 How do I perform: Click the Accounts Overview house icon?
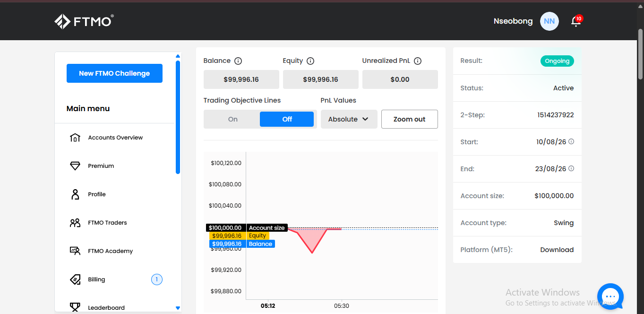(x=75, y=138)
